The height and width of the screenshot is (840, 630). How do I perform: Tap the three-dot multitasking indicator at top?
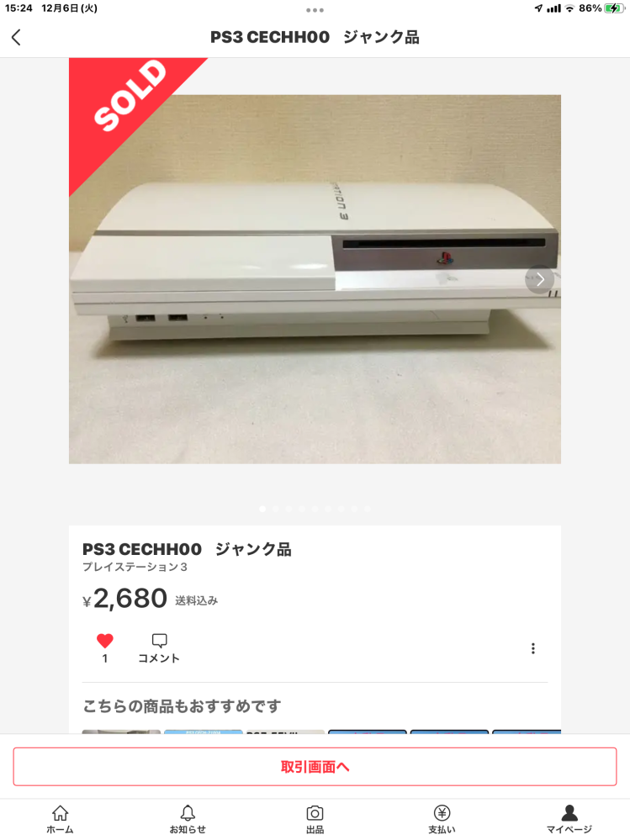[x=315, y=10]
